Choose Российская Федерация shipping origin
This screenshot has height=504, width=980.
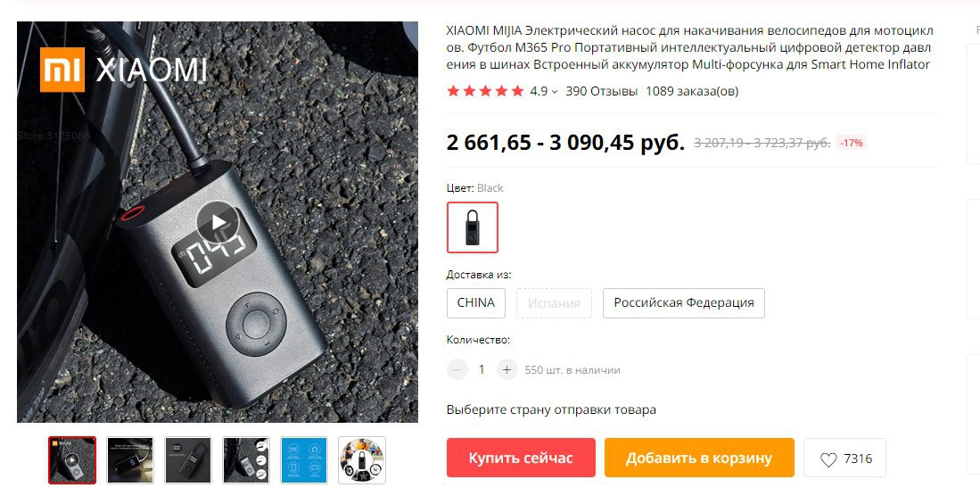[684, 302]
